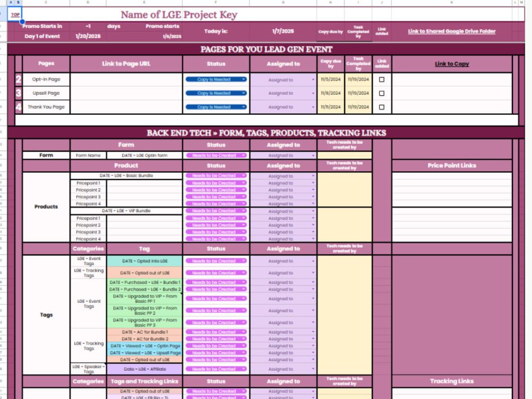Screen dimensions: 532x399
Task: Click the Tracking Links header
Action: [x=452, y=381]
